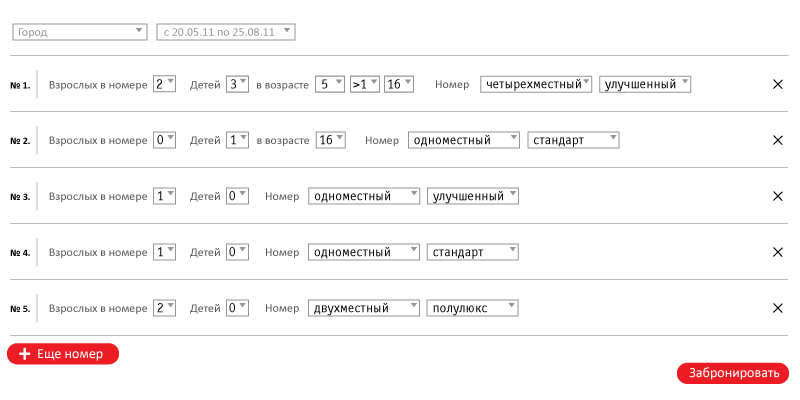Open стандарт category dropdown in room 2
The width and height of the screenshot is (800, 400).
573,141
